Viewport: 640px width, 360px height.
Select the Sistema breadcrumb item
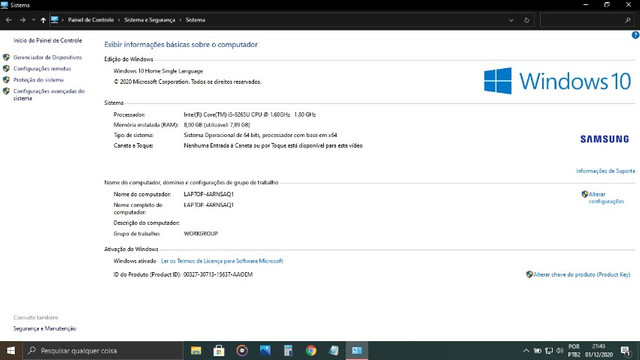(195, 20)
